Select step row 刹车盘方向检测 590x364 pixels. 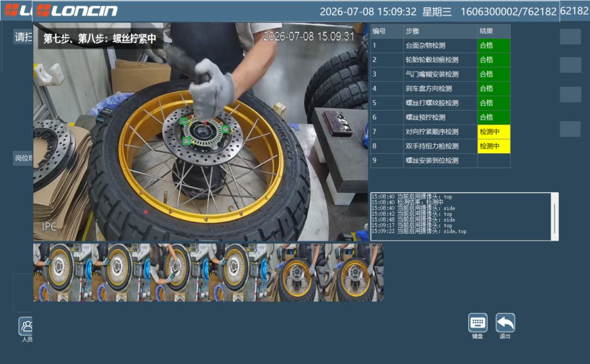440,89
